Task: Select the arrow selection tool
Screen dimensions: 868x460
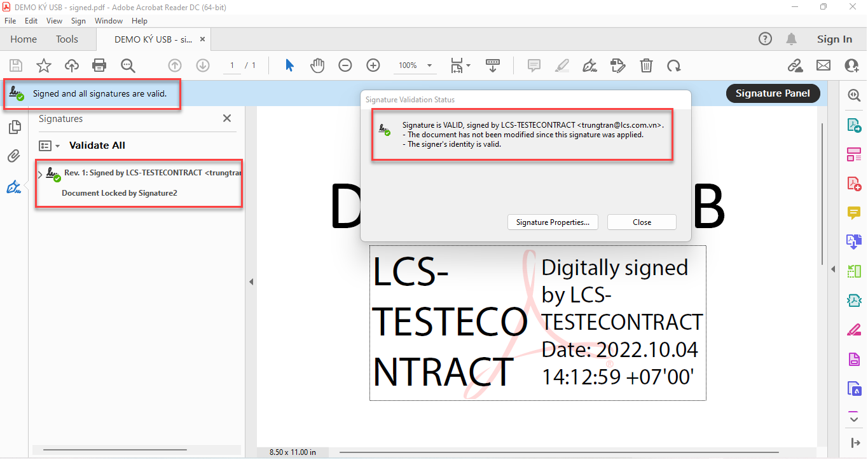Action: [x=289, y=65]
